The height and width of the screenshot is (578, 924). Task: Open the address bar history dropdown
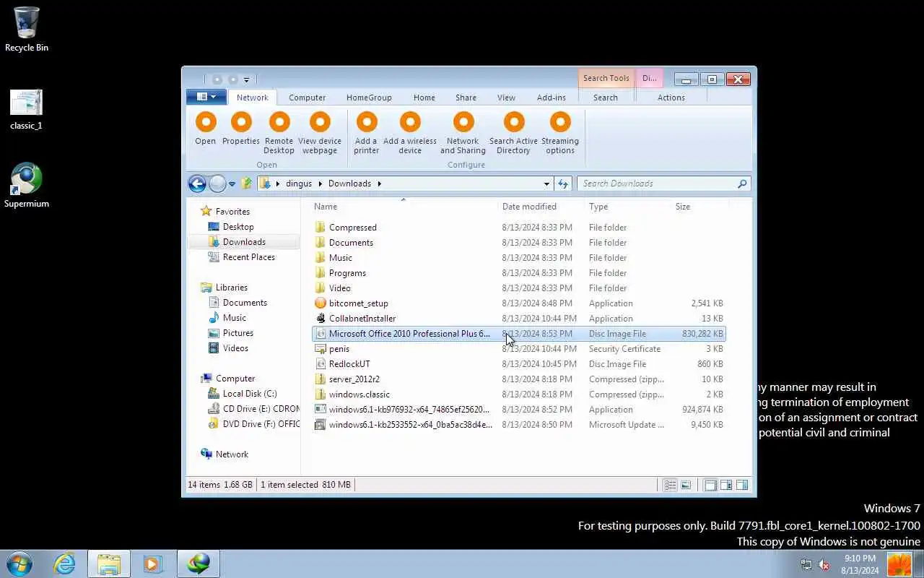(x=546, y=184)
